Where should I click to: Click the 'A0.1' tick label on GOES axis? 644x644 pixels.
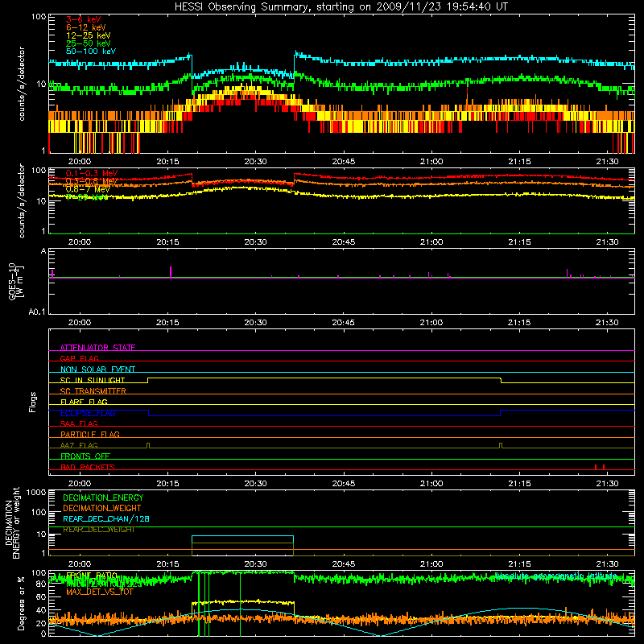coord(37,312)
